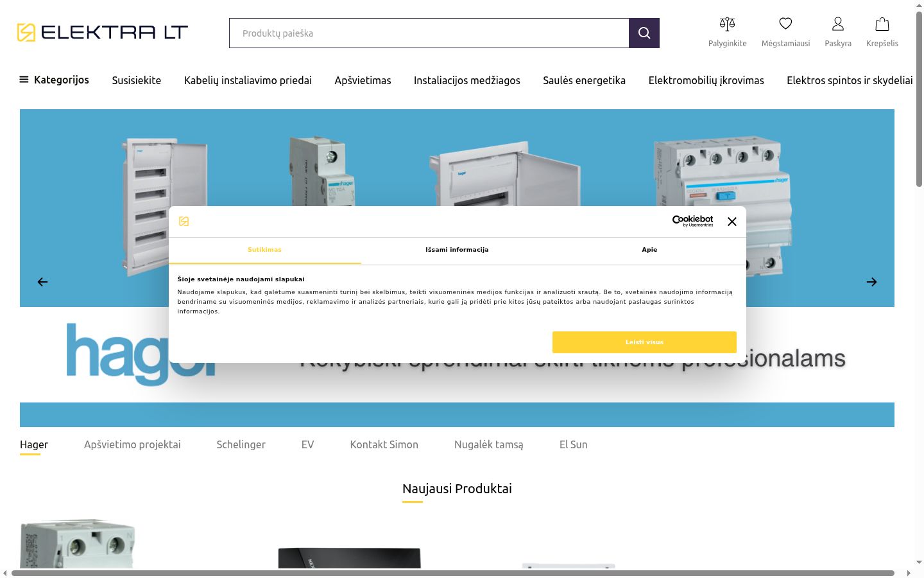
Task: Click the Cookiebot logo in dialog
Action: click(692, 221)
